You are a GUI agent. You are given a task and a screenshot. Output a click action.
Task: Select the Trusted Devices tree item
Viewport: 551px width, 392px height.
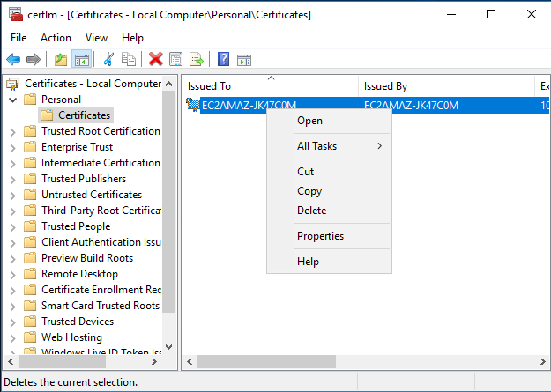pyautogui.click(x=78, y=322)
